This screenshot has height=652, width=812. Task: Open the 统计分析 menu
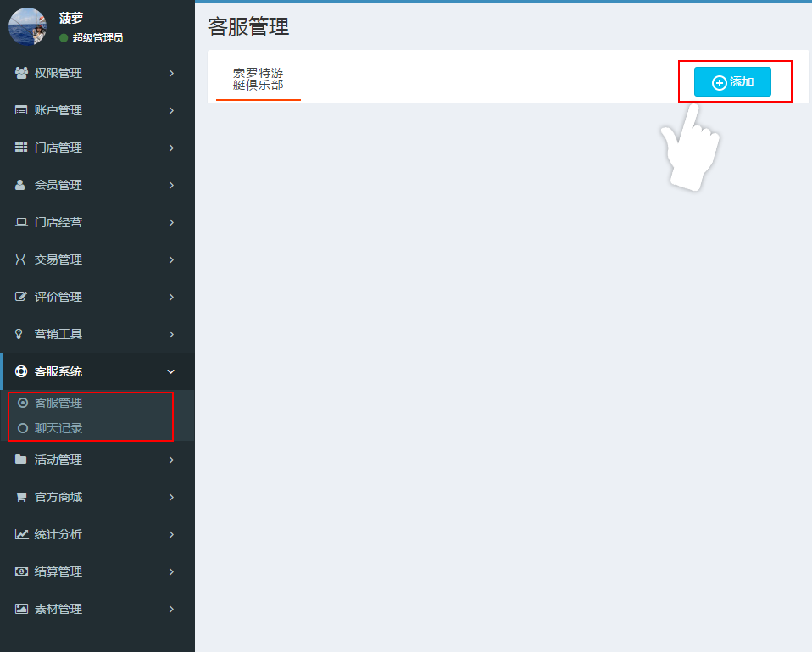click(x=97, y=534)
